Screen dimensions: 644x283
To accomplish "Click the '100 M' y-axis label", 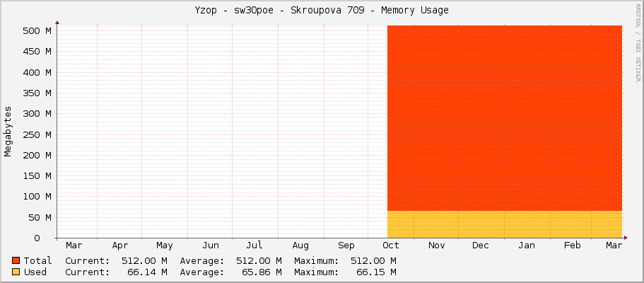I will (x=37, y=197).
